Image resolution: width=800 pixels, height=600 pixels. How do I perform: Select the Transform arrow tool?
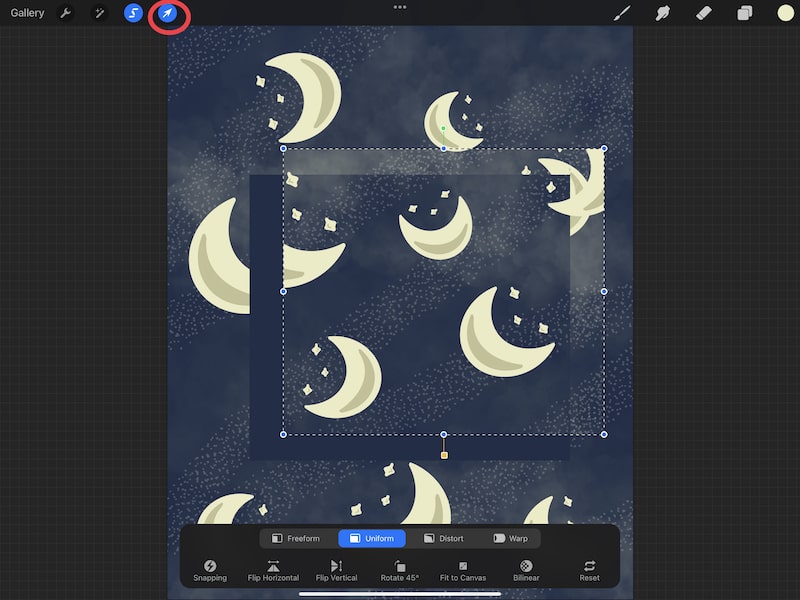pos(167,13)
